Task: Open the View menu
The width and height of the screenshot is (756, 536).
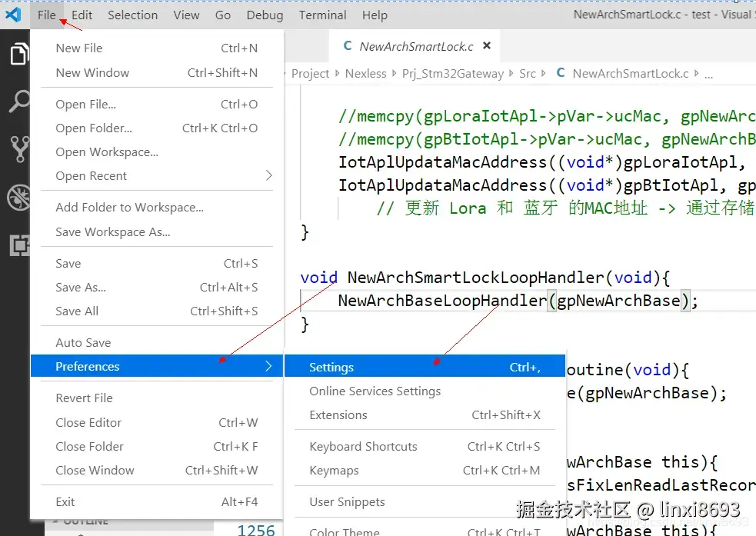Action: (x=187, y=15)
